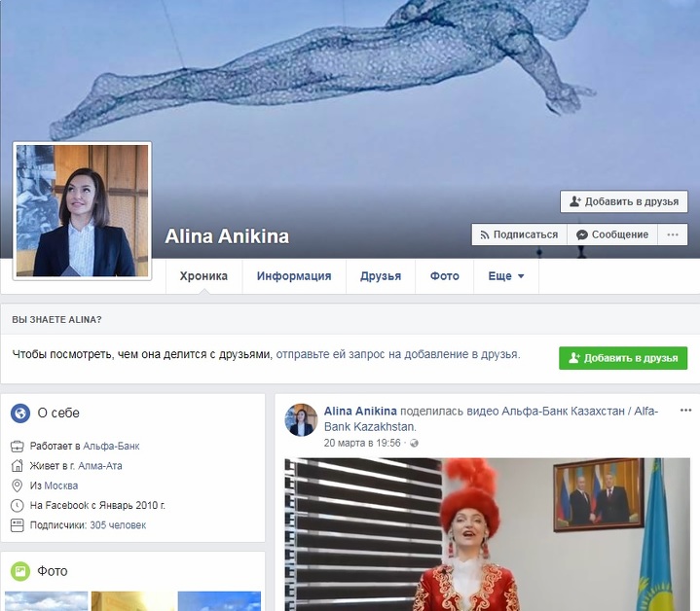Image resolution: width=700 pixels, height=611 pixels.
Task: Open the Фото section heading
Action: pos(53,571)
